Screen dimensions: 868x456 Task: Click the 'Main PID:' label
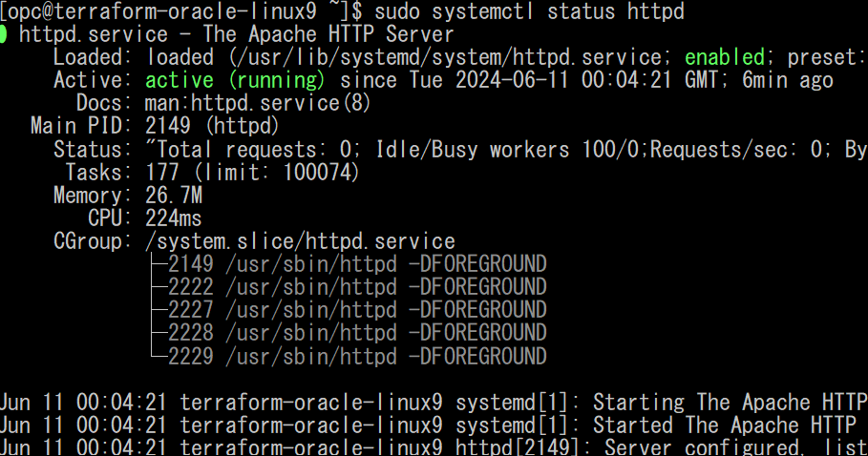(x=81, y=127)
